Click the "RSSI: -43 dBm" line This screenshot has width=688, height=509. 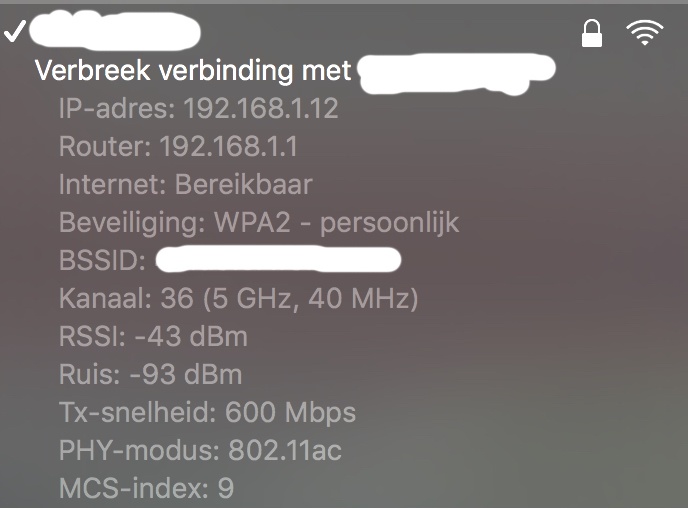[x=153, y=337]
